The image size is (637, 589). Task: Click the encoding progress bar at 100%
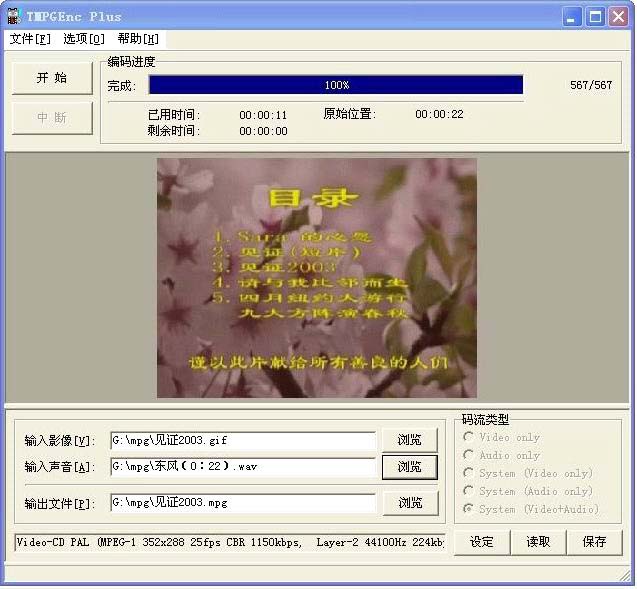pyautogui.click(x=336, y=85)
